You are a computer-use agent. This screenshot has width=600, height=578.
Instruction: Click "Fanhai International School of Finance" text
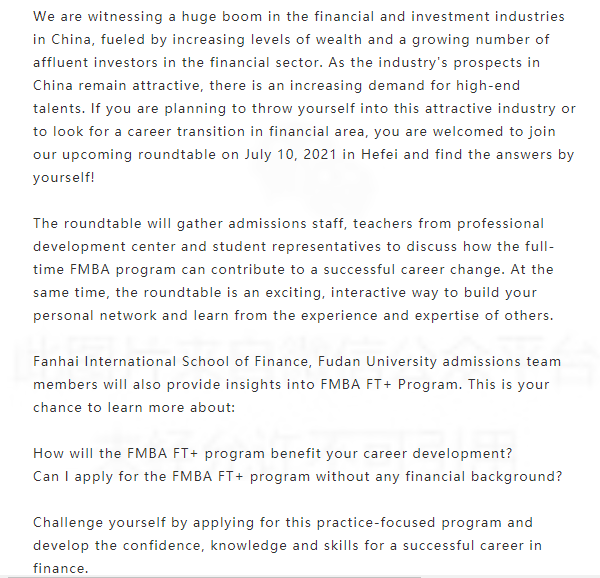pyautogui.click(x=157, y=361)
